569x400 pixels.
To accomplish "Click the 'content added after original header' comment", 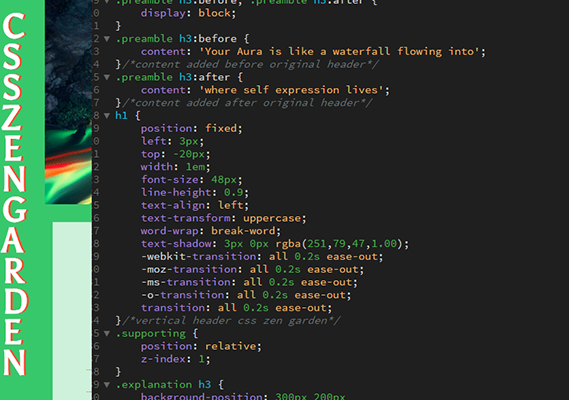I will tap(247, 103).
